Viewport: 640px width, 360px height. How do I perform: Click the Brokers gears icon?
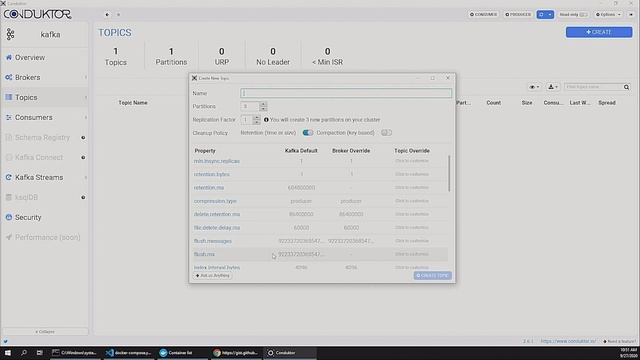(x=9, y=77)
